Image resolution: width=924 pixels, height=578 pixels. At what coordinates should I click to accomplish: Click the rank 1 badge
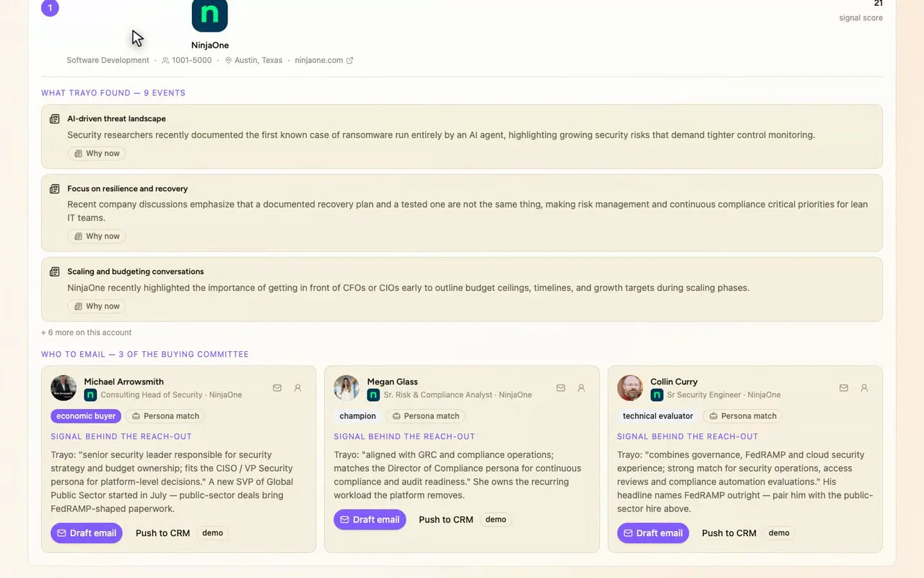[x=50, y=8]
